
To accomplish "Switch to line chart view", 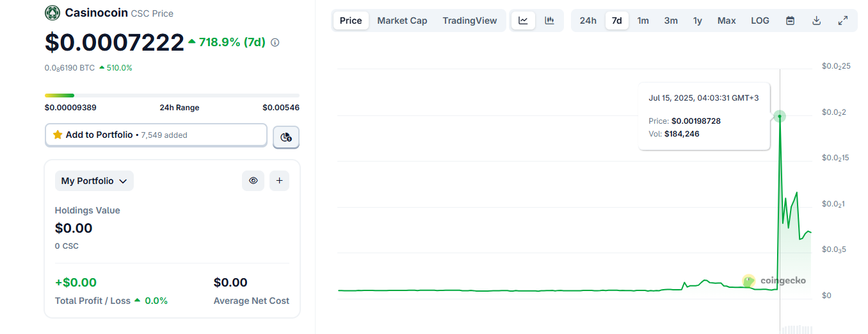I will [x=523, y=21].
